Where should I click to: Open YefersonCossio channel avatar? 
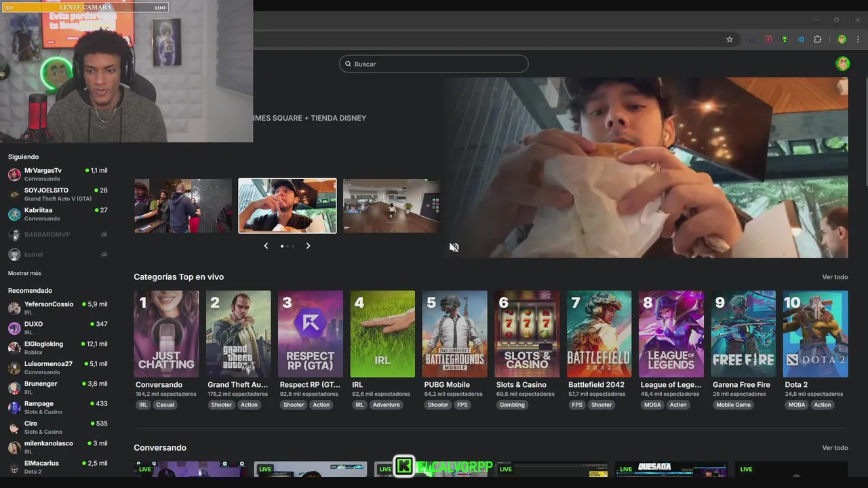14,308
